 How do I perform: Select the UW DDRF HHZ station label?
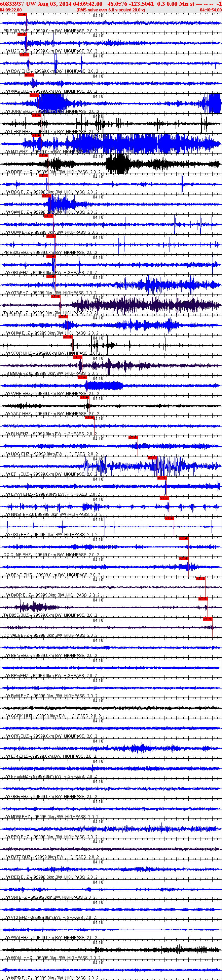point(52,172)
